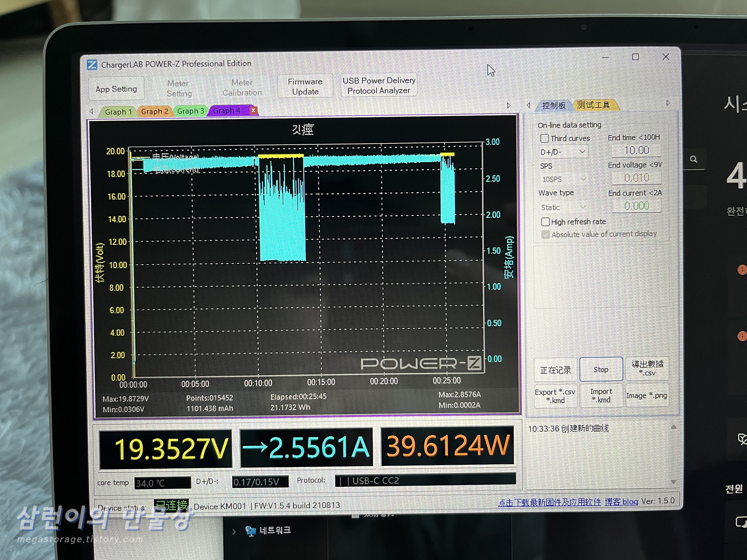Screen dimensions: 747x560
Task: Click the 1101.438 mAh value
Action: (210, 408)
